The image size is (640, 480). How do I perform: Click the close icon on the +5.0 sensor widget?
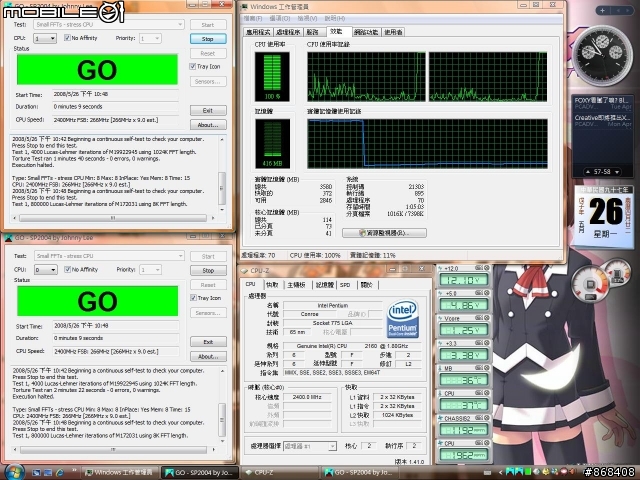coord(487,293)
